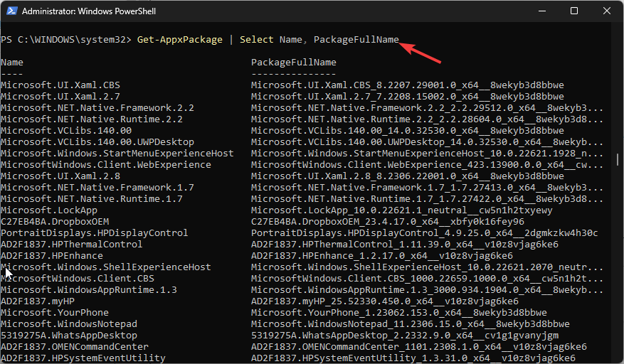This screenshot has height=364, width=624.
Task: Click the name Microsoft.YourPhone
Action: [55, 313]
